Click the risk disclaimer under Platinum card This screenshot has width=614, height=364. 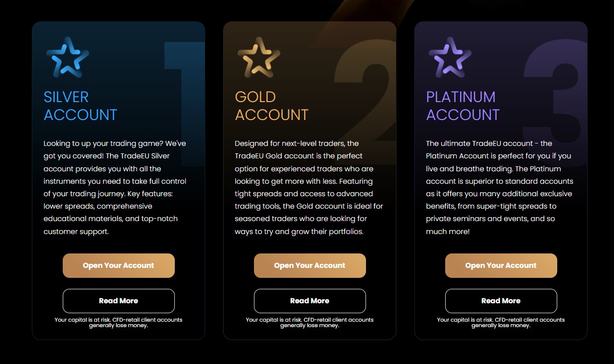[x=501, y=323]
